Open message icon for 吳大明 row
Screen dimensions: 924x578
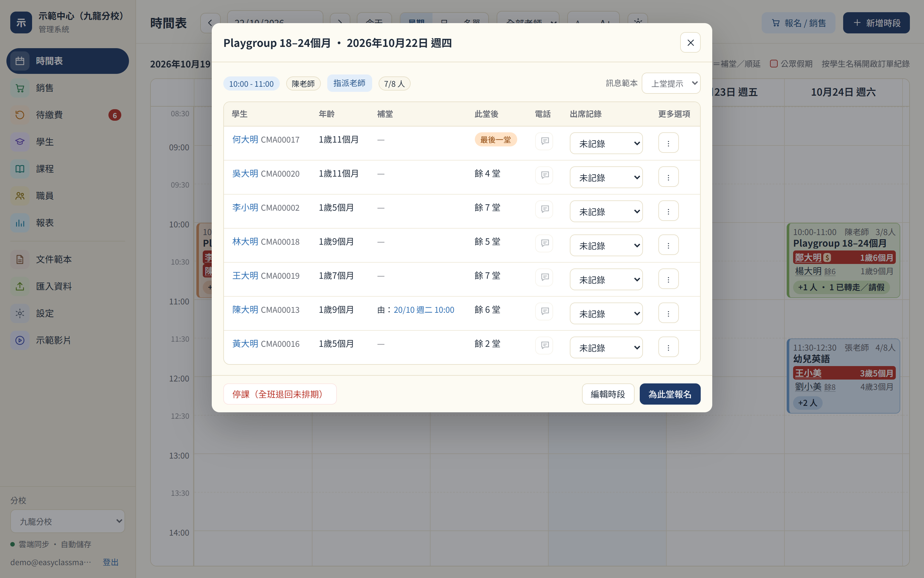pos(544,175)
